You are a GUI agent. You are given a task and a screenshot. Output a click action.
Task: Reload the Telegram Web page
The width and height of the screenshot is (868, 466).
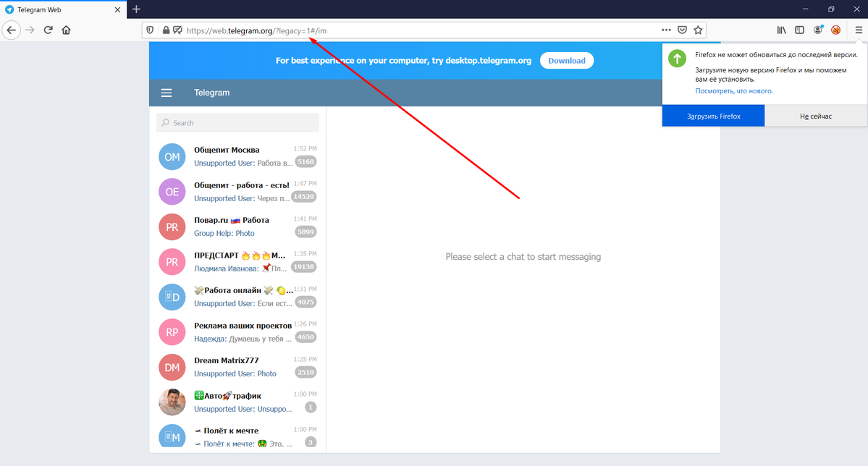click(49, 30)
